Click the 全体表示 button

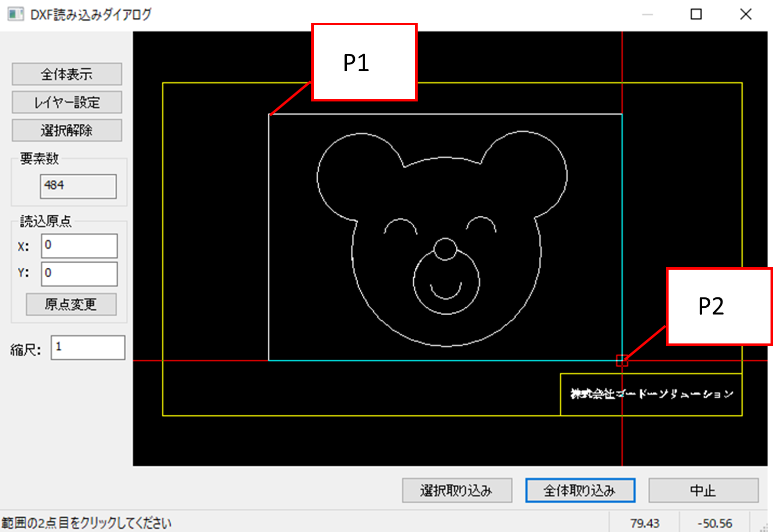point(67,74)
